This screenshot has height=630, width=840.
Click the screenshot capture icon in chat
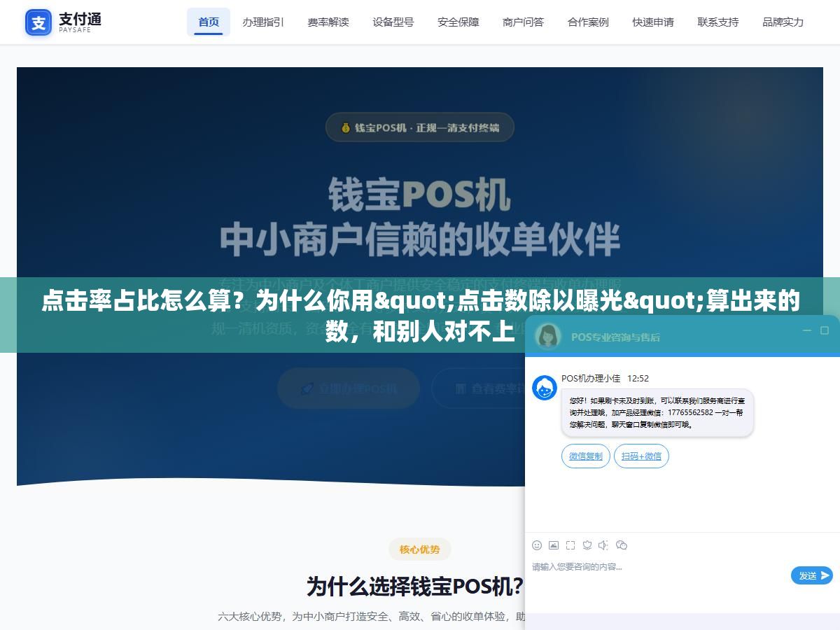coord(570,545)
